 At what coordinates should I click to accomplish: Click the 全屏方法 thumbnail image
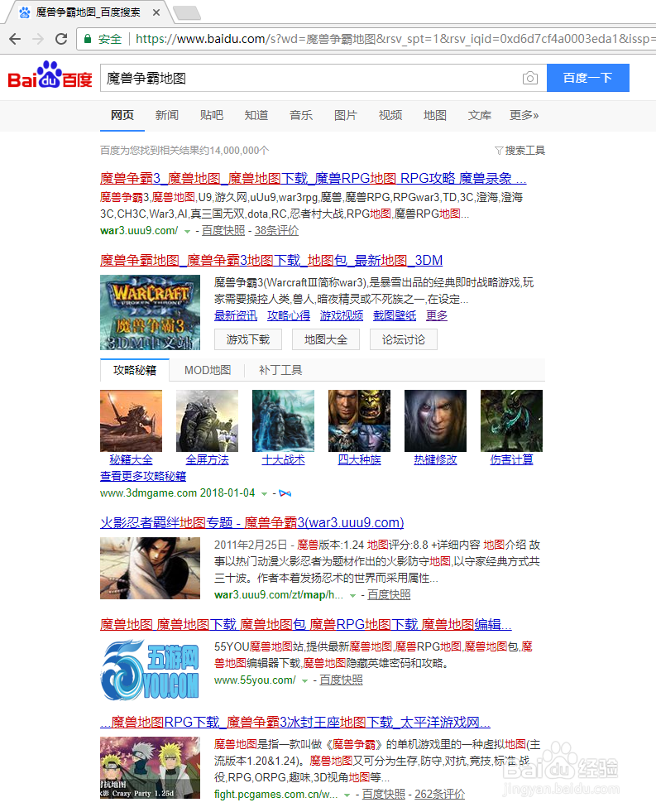tap(207, 420)
